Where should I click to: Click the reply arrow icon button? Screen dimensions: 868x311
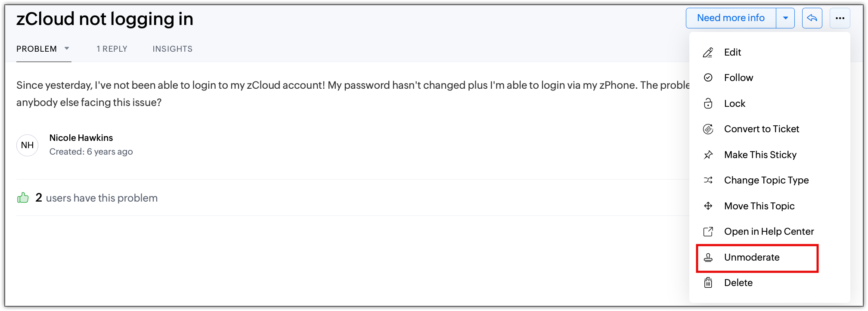coord(812,18)
